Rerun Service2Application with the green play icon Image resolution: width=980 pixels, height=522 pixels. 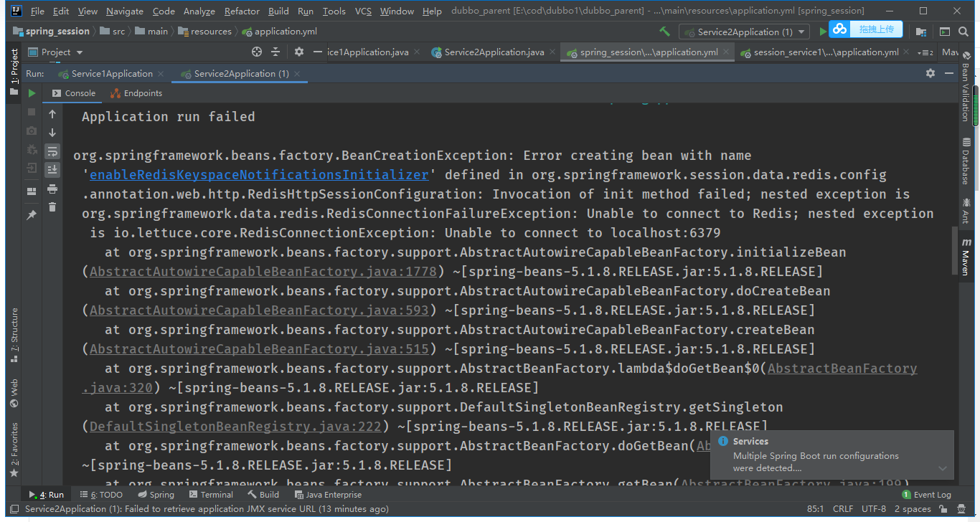[x=32, y=93]
